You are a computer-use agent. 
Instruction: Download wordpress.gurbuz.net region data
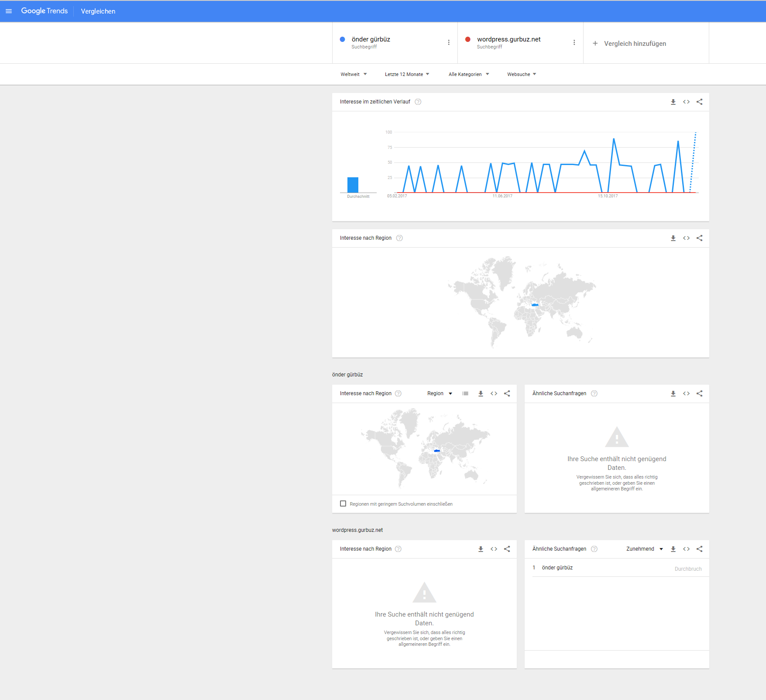(x=481, y=549)
